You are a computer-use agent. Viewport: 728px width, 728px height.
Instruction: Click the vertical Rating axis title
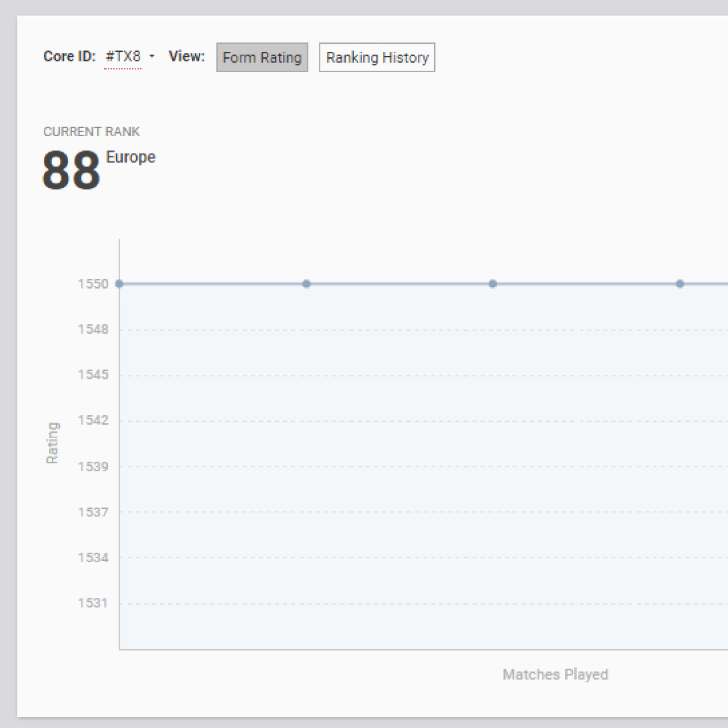(x=53, y=443)
